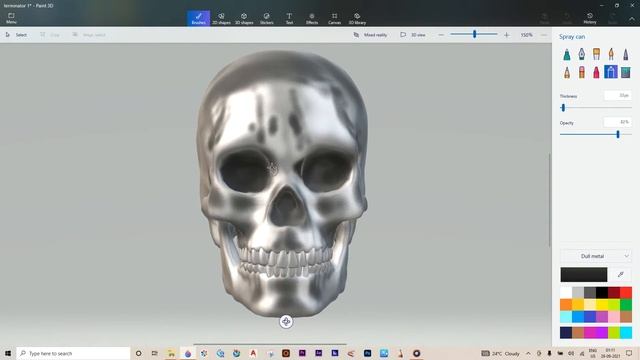Click the skull's left eye socket

tap(245, 171)
